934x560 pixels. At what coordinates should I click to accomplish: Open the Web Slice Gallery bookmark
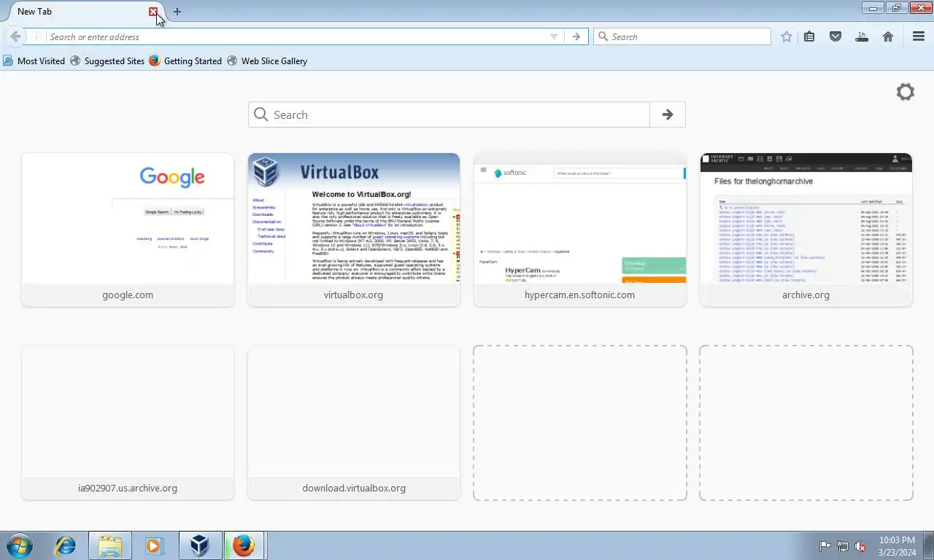tap(267, 61)
